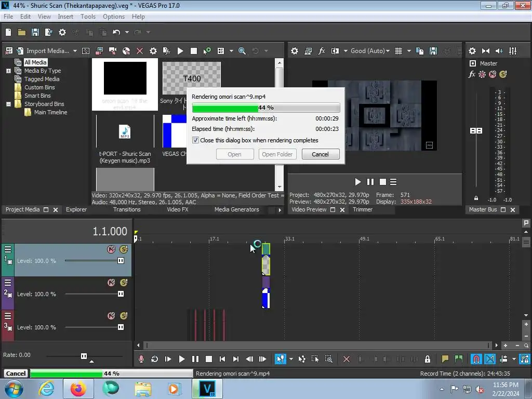The width and height of the screenshot is (532, 399).
Task: Mute track 2 in the track header
Action: point(111,283)
